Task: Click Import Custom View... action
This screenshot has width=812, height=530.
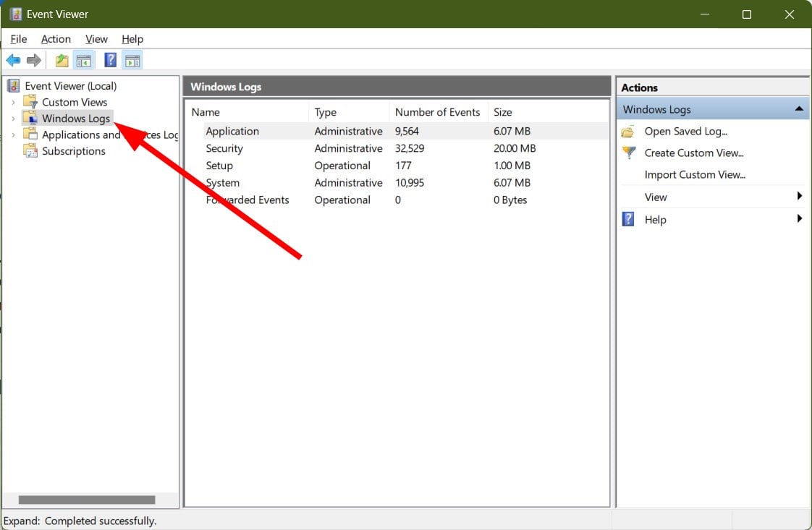Action: pos(695,174)
